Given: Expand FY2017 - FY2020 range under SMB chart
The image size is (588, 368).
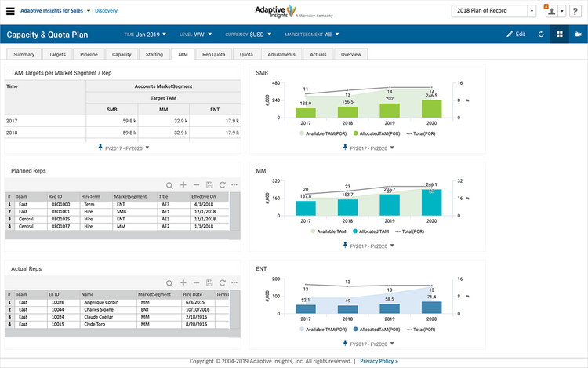Looking at the screenshot, I should (392, 148).
